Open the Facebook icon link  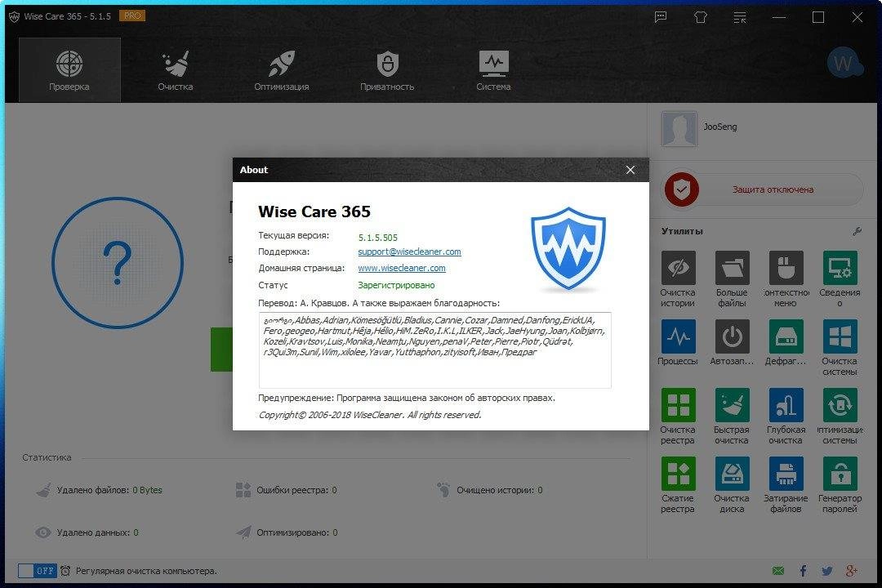coord(803,571)
